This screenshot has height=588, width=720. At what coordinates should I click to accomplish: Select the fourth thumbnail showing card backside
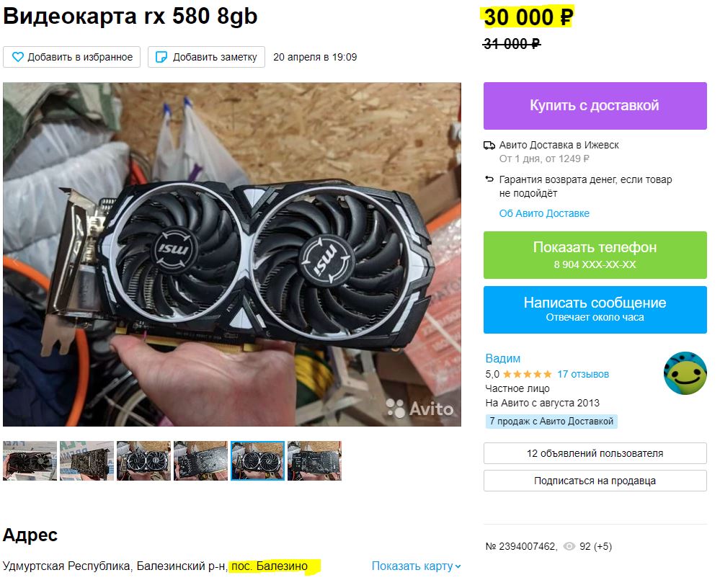[x=200, y=461]
